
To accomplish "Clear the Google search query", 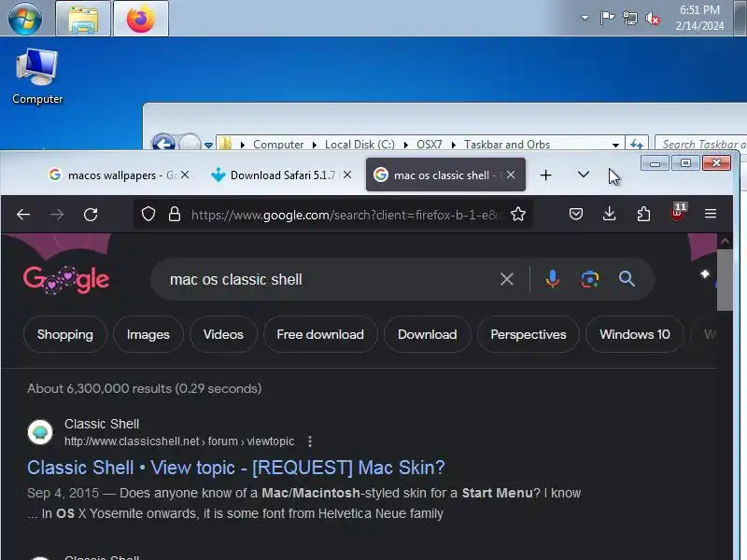I will 507,279.
